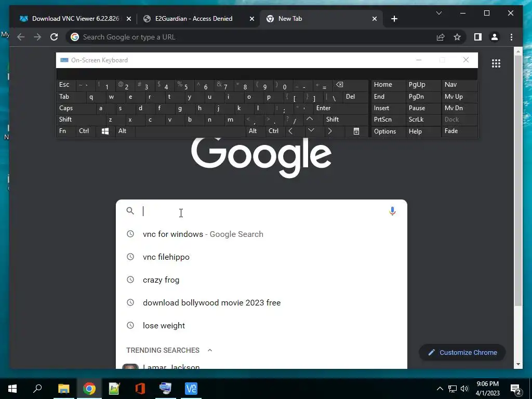Click the Enter key on the On-Screen Keyboard

tap(341, 108)
